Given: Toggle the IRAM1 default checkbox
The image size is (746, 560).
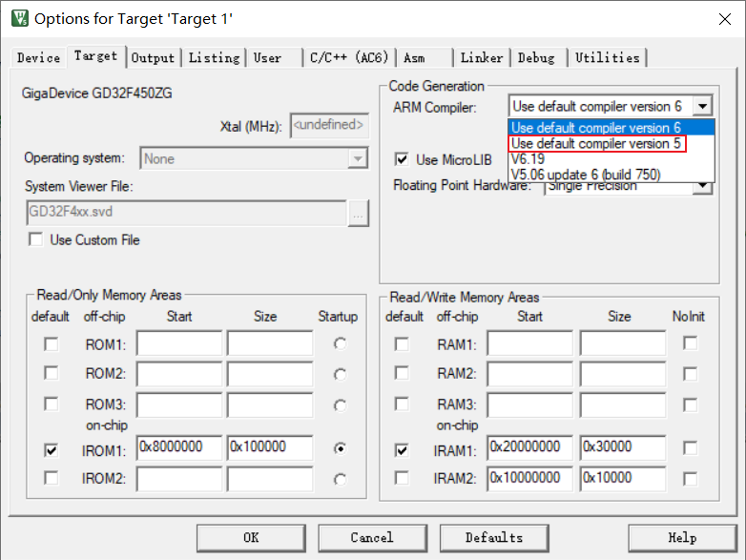Looking at the screenshot, I should coord(402,449).
